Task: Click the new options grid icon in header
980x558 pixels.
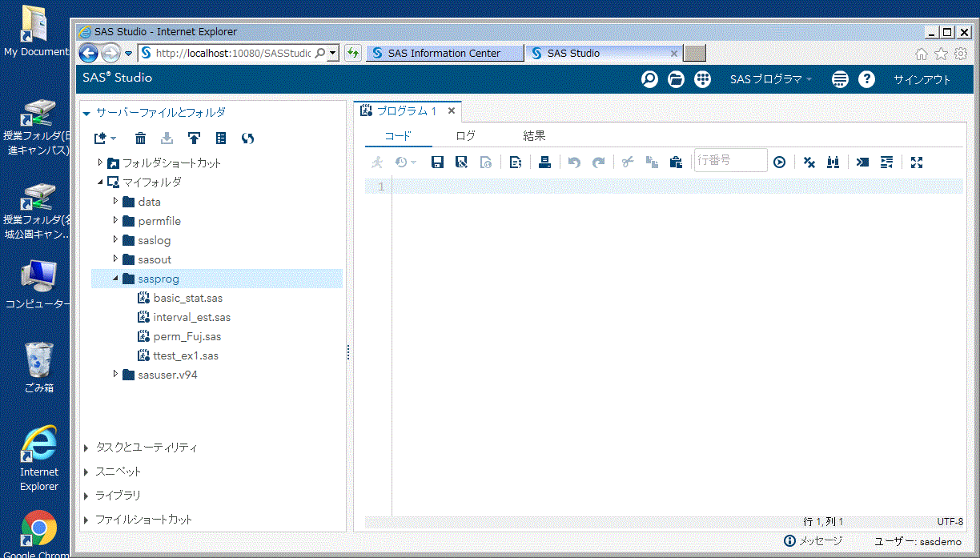Action: [x=702, y=79]
